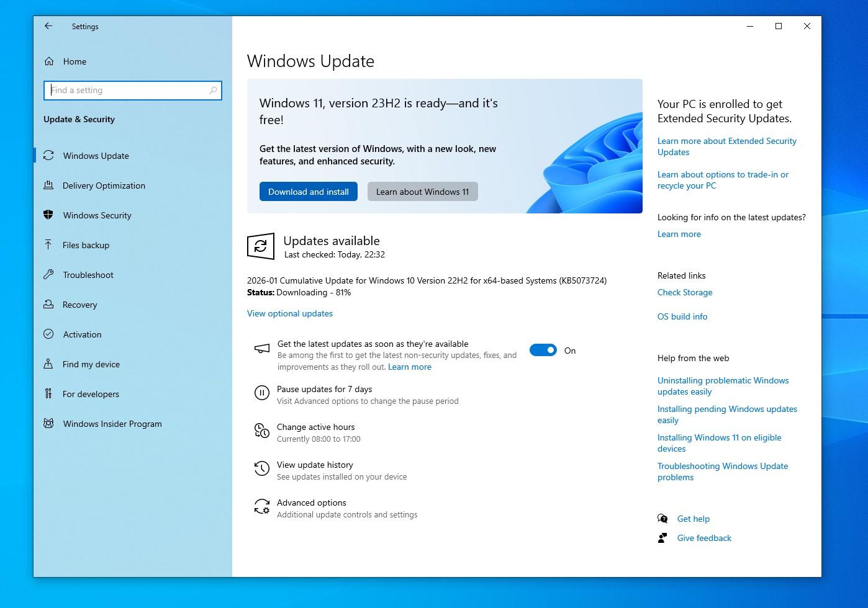Click the Windows Insider Program icon
This screenshot has height=608, width=868.
point(48,424)
